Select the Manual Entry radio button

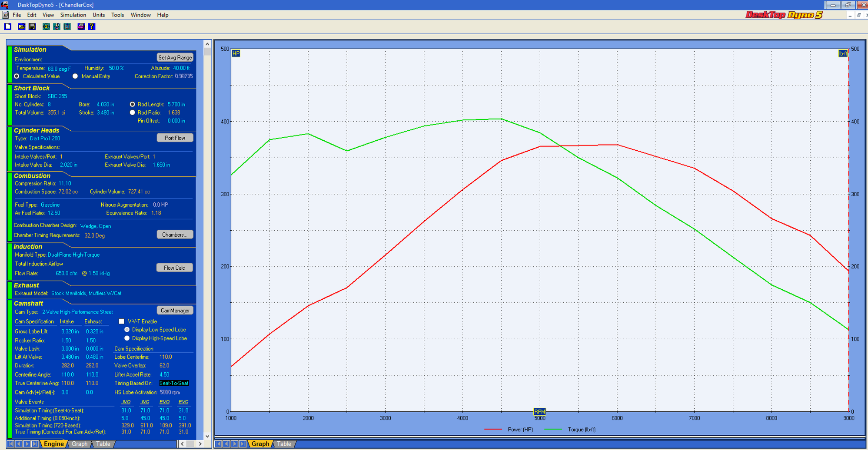pyautogui.click(x=75, y=76)
